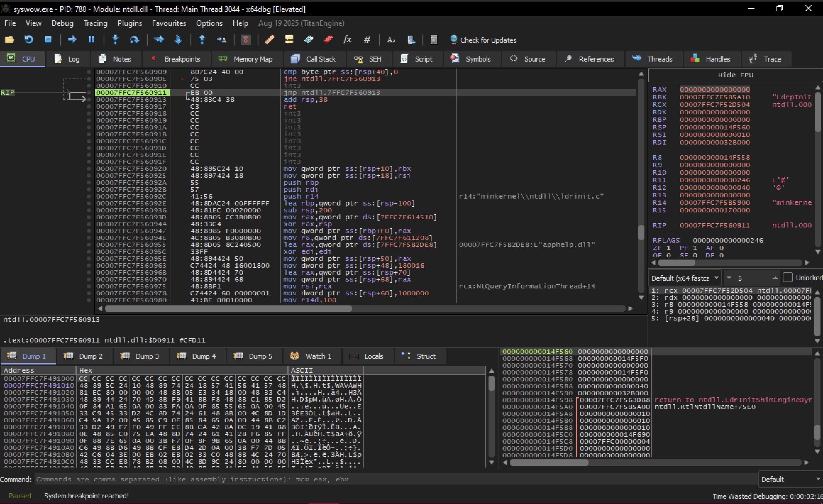Click the Hide FPU button
823x504 pixels.
[735, 75]
